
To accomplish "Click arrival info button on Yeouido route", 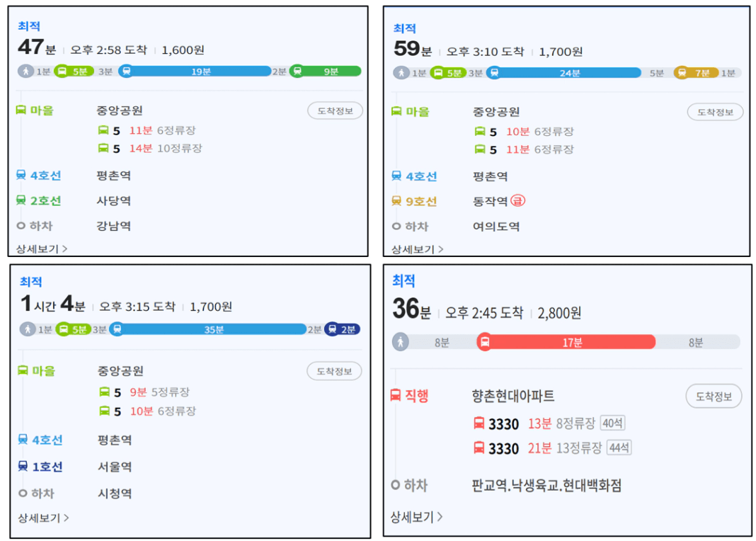I will pos(715,113).
